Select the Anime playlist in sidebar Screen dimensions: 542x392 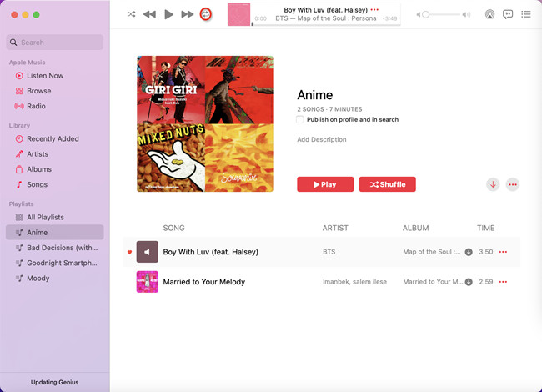pos(54,233)
